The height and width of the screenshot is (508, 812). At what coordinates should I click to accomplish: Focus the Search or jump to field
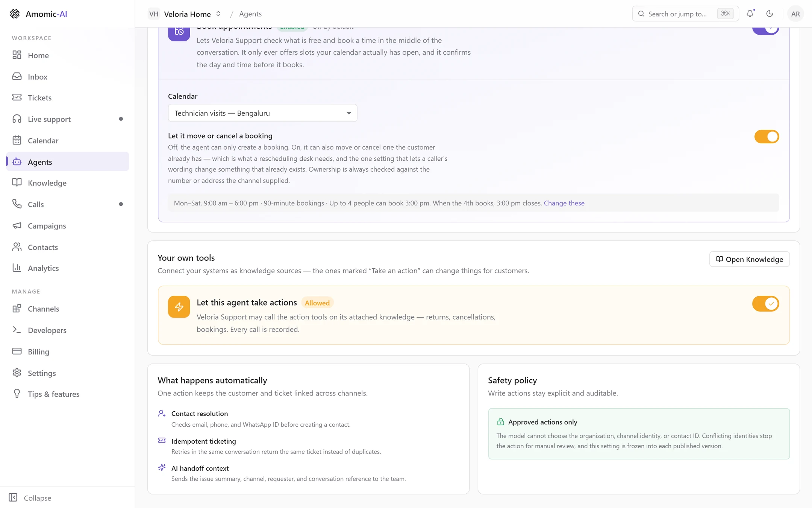point(685,14)
